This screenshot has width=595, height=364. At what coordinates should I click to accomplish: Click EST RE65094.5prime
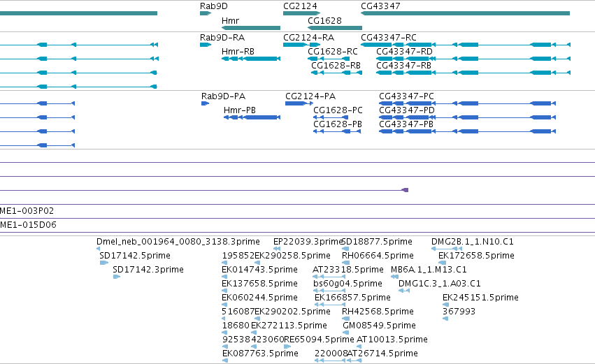pos(319,340)
